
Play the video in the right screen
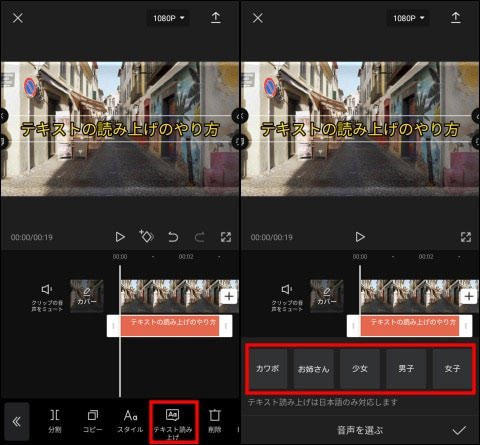[x=360, y=237]
